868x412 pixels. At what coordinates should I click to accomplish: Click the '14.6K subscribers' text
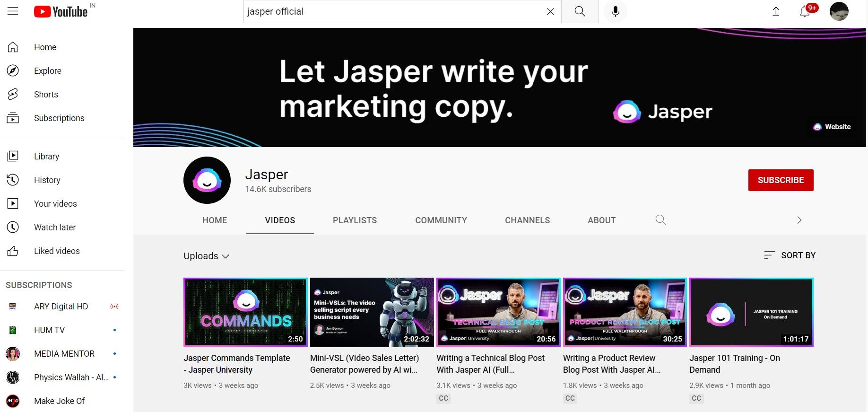coord(278,189)
